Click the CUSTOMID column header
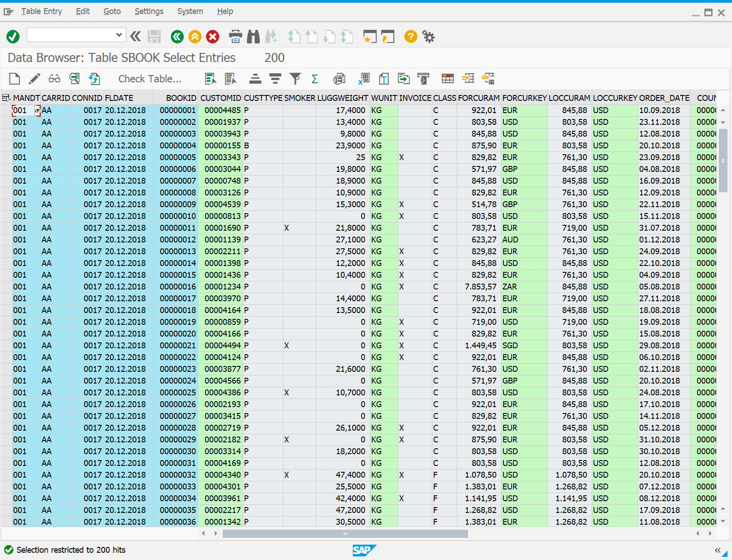The height and width of the screenshot is (560, 732). tap(220, 98)
